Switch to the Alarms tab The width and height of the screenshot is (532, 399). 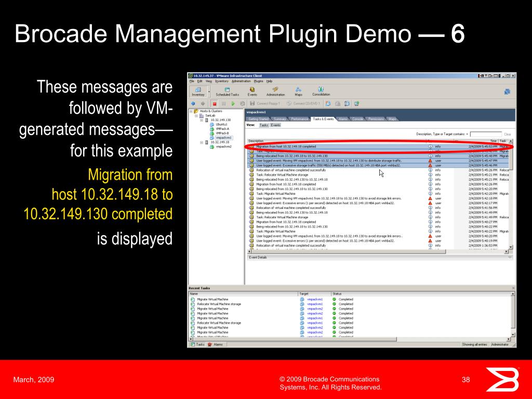pos(343,119)
